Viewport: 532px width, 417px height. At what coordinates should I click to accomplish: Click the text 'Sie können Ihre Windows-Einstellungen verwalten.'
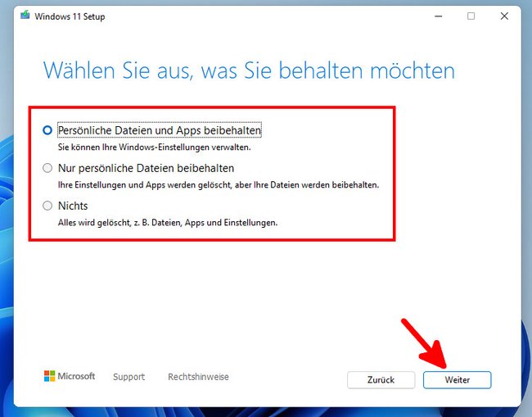[x=154, y=147]
